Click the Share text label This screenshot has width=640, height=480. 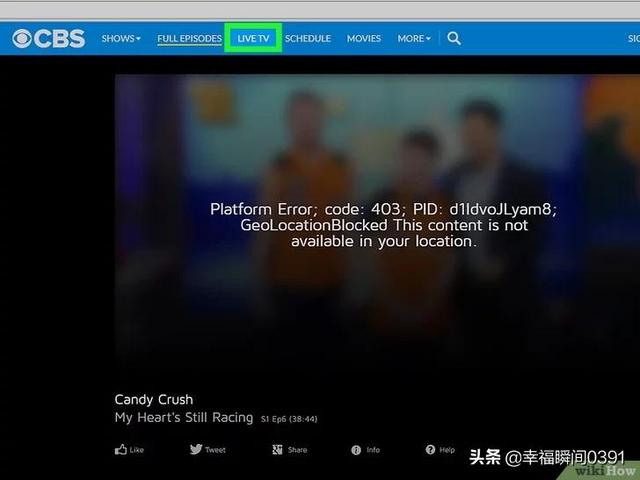297,450
